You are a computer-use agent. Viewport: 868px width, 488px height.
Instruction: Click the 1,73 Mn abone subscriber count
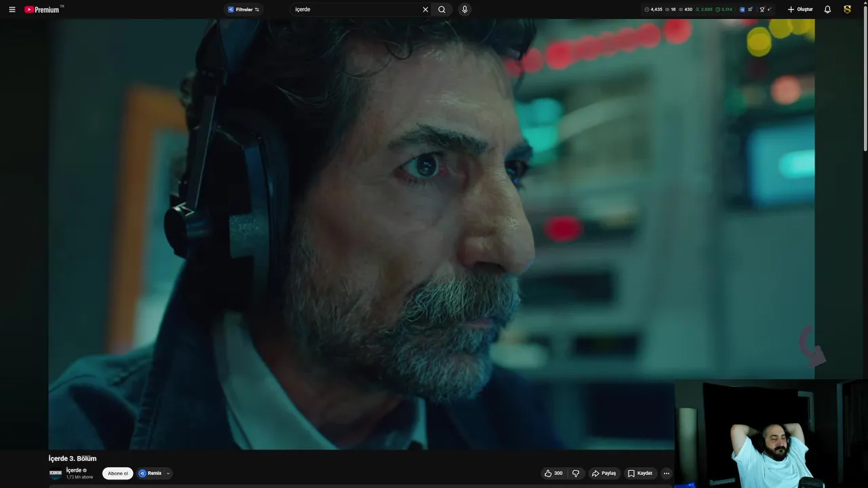79,477
